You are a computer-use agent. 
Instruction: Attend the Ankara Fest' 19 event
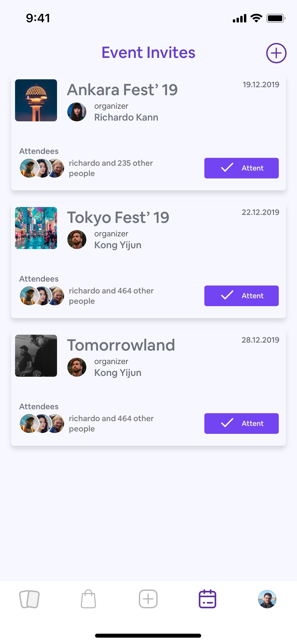pos(241,168)
